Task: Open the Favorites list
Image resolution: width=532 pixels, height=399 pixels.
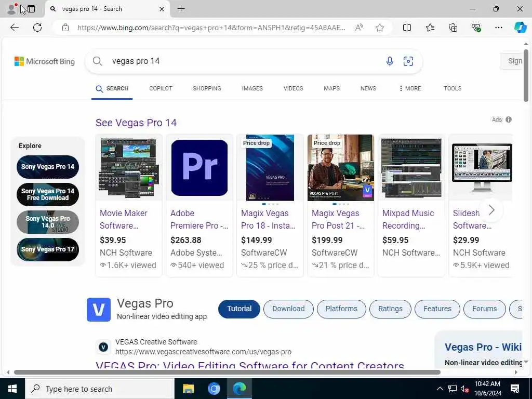Action: (430, 28)
